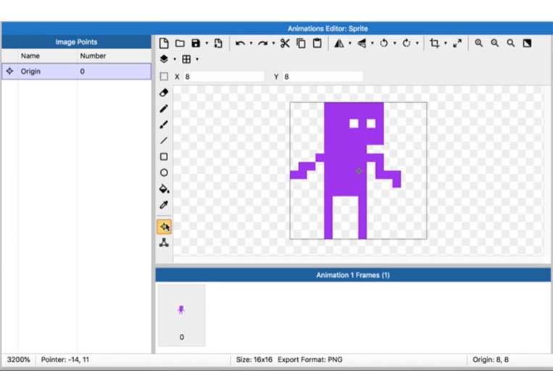This screenshot has height=392, width=553.
Task: Open the undo history dropdown arrow
Action: tap(251, 43)
